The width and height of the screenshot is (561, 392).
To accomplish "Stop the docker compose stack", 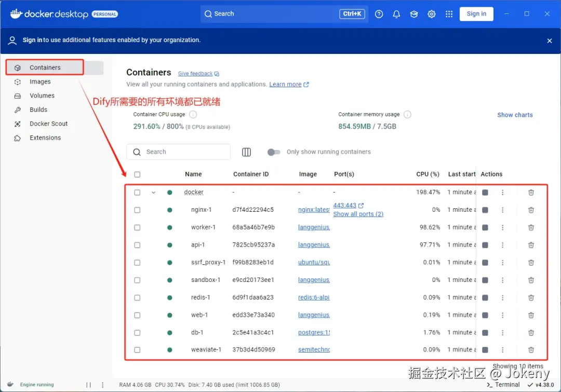I will pos(485,193).
